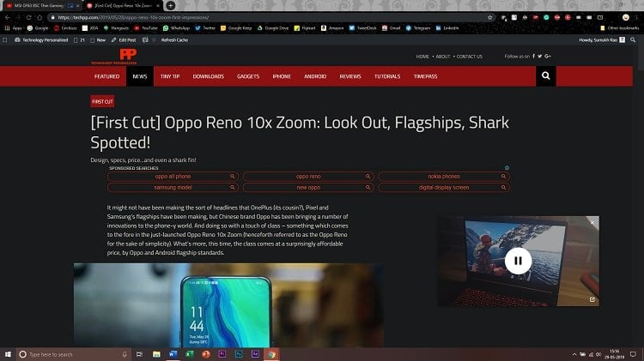644x361 pixels.
Task: Click the 'nokia phones' sponsored search
Action: click(x=444, y=177)
